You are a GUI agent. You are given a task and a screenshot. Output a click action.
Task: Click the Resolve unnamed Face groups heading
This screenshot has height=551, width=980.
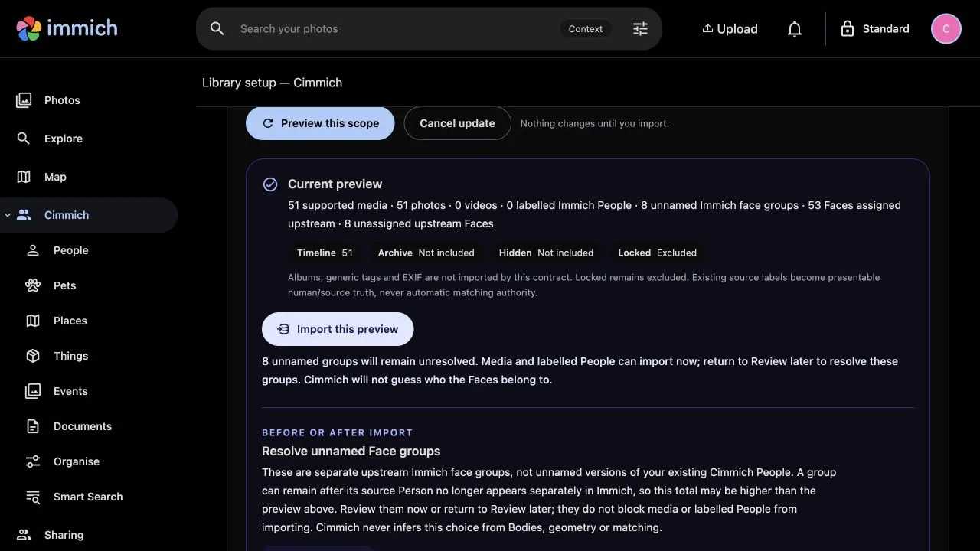351,452
